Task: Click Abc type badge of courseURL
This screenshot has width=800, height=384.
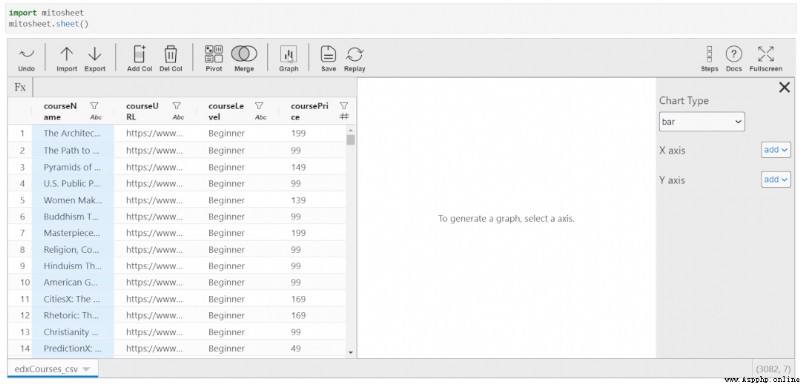Action: point(178,117)
